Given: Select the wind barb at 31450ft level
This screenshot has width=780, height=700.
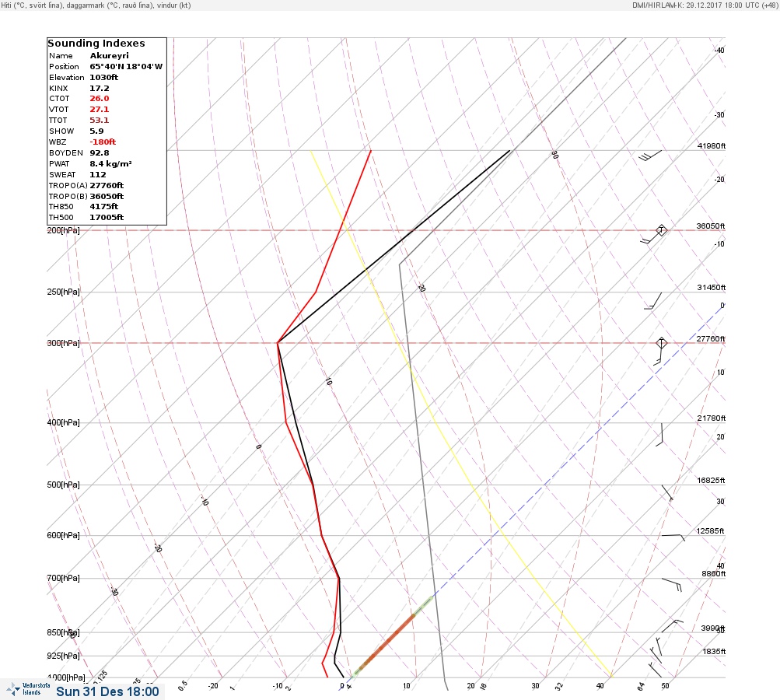Looking at the screenshot, I should [x=653, y=301].
